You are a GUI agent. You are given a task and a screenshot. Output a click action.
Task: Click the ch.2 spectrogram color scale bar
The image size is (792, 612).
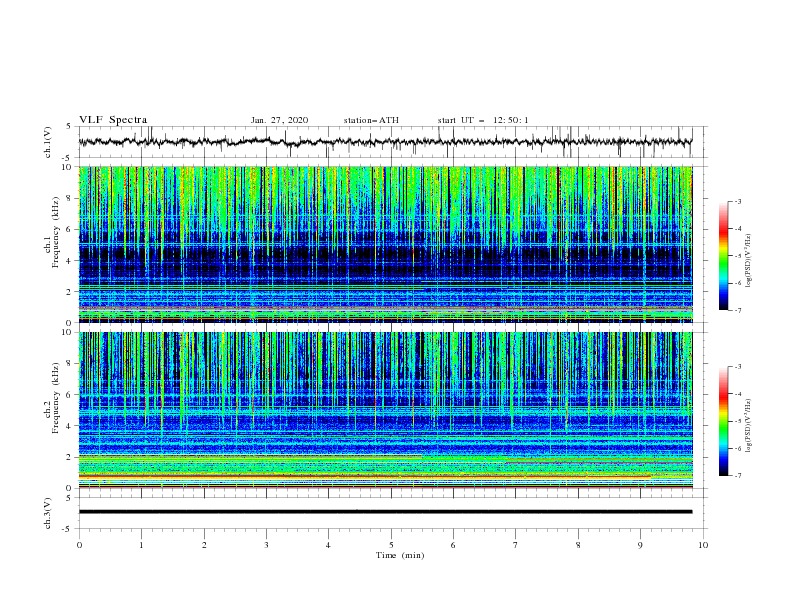pyautogui.click(x=724, y=421)
